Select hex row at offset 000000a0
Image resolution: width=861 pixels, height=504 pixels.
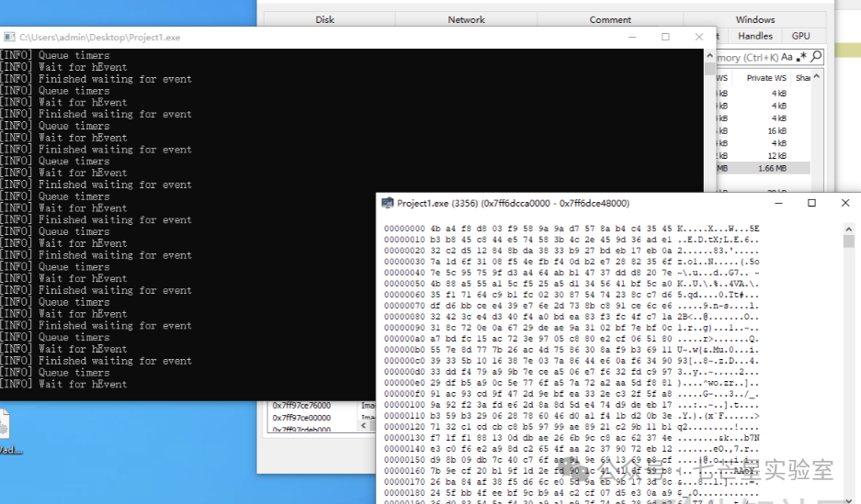pos(571,339)
